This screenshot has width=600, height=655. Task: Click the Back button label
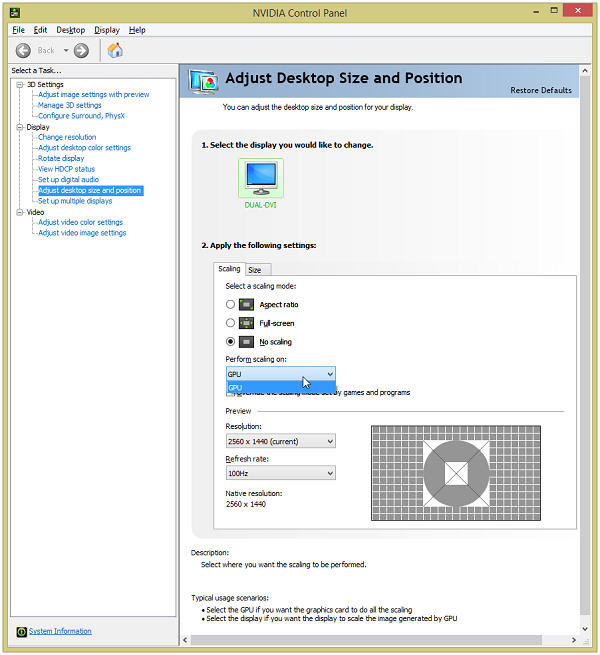46,51
